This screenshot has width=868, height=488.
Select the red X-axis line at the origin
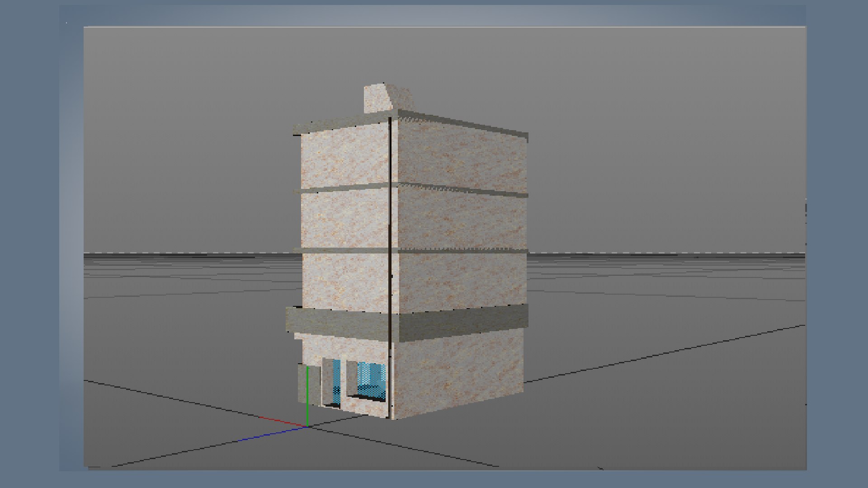click(283, 421)
